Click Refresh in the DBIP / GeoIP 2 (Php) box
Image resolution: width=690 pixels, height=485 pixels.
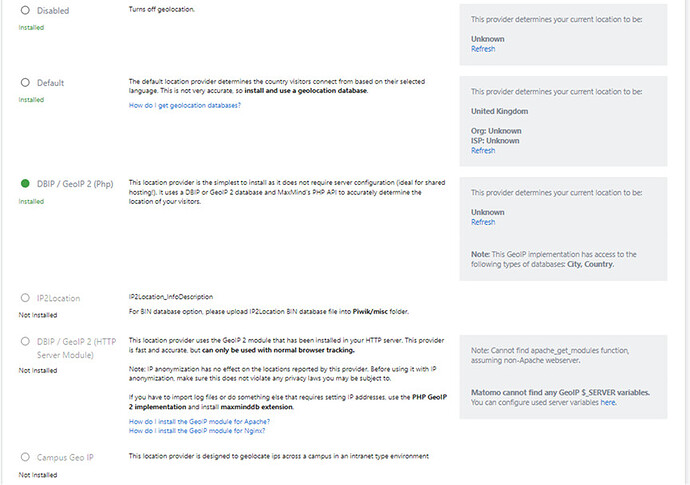[483, 222]
